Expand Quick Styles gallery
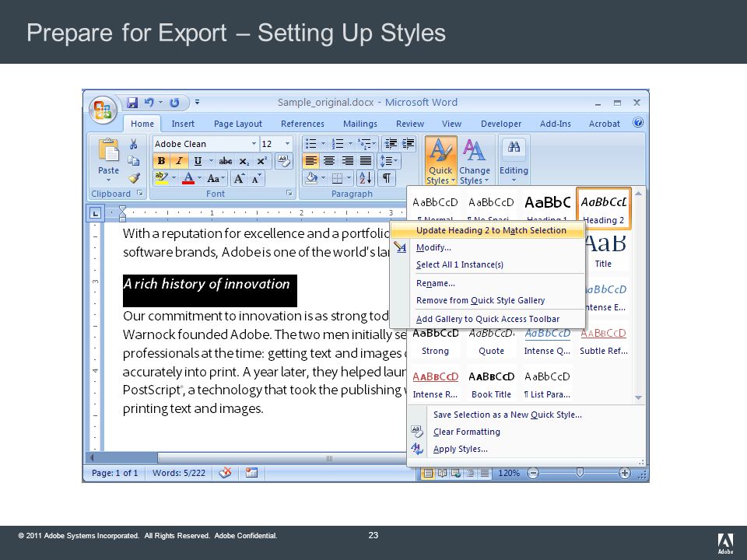 coord(440,161)
